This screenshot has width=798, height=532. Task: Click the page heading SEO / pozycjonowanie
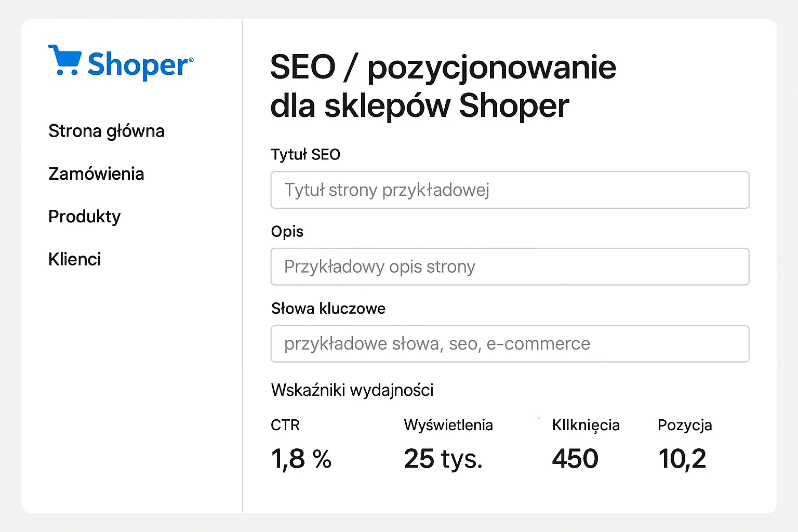(443, 66)
